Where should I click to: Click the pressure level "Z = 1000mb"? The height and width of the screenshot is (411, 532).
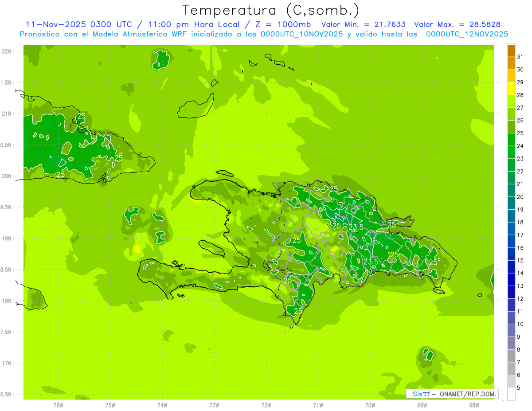(x=282, y=24)
